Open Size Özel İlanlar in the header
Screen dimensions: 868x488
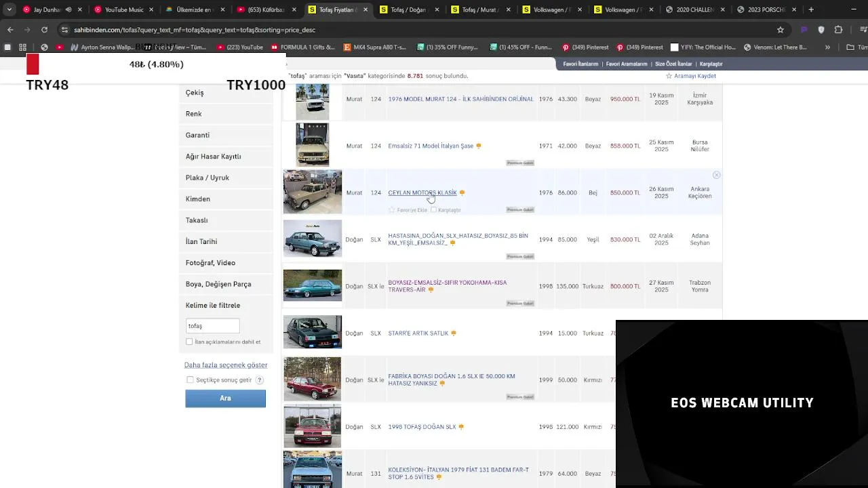click(x=673, y=64)
